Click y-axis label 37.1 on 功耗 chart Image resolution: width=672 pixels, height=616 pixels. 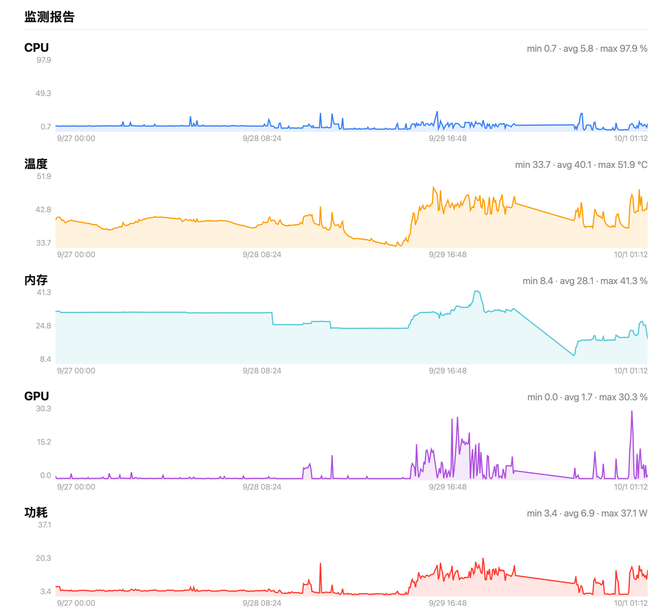click(44, 525)
